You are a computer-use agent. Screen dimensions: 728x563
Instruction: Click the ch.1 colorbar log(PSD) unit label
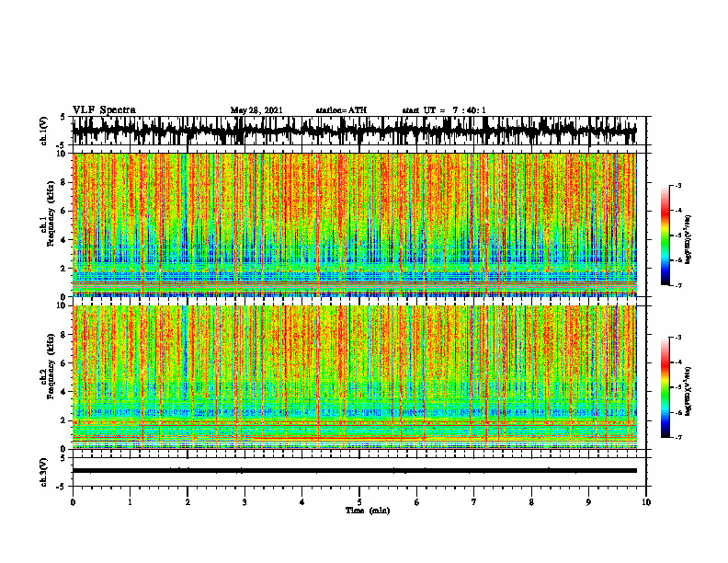[x=689, y=240]
